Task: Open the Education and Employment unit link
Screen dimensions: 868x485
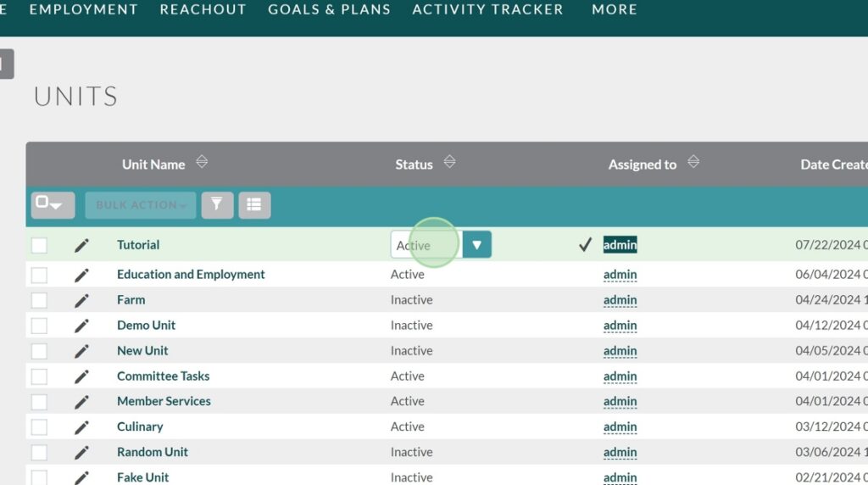Action: pos(191,275)
